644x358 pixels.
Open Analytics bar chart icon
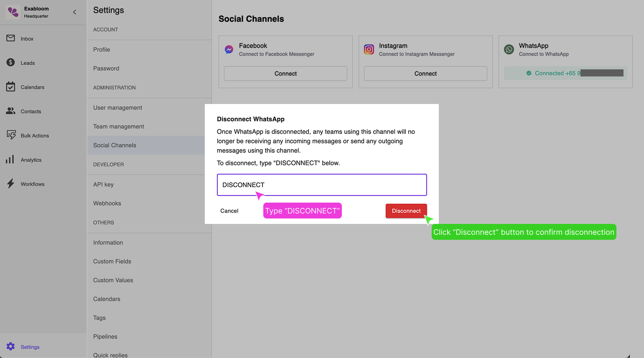(x=10, y=160)
